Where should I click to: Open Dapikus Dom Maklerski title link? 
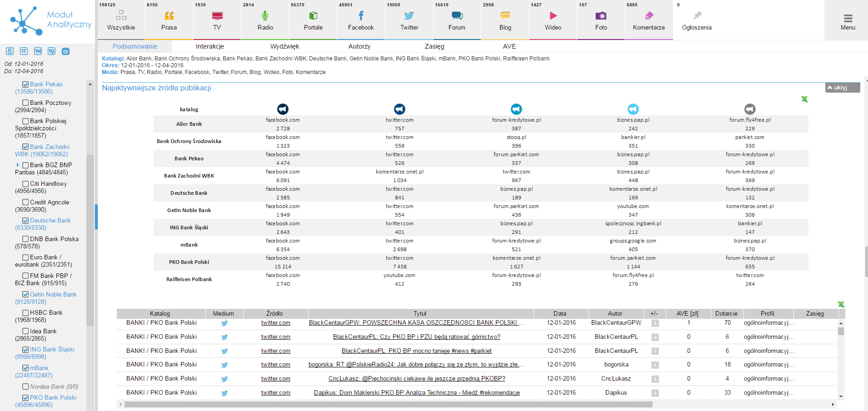click(x=417, y=393)
